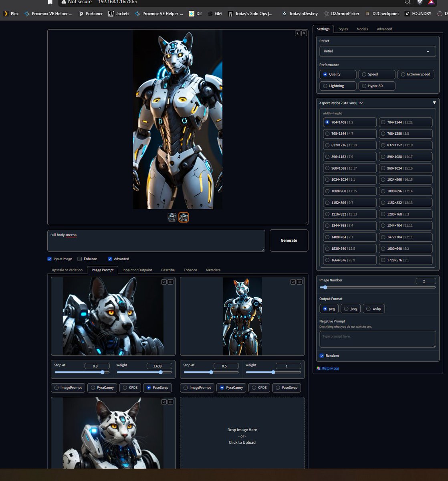This screenshot has height=481, width=448.
Task: Open the GM bookmark
Action: click(x=215, y=14)
